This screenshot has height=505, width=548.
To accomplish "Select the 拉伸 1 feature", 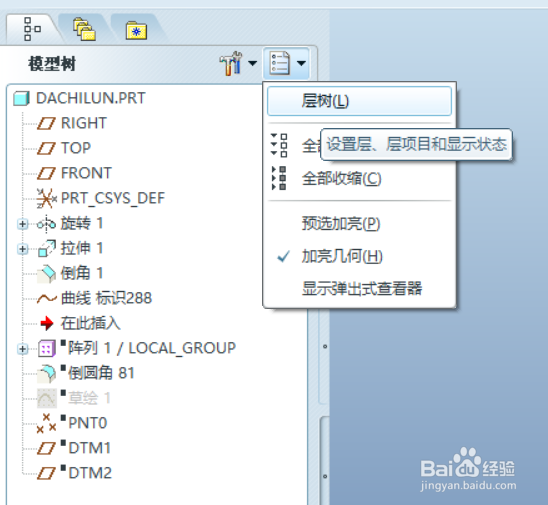I will (x=82, y=248).
